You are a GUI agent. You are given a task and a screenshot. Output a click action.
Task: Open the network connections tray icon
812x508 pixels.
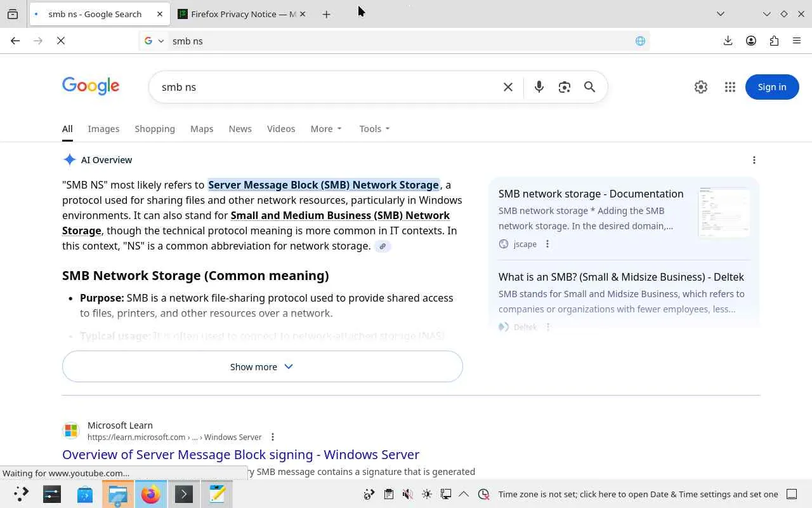click(446, 494)
